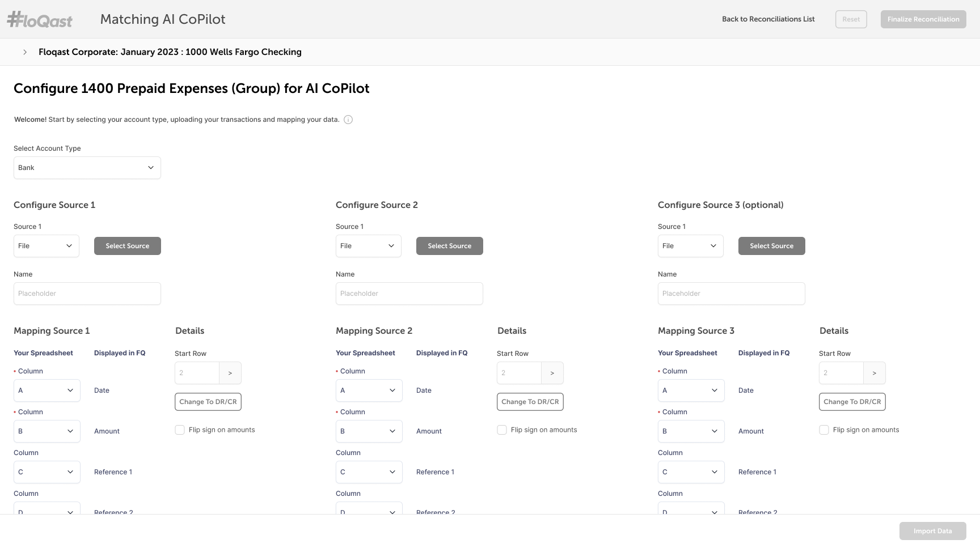Go Back to Reconciliations List

(768, 19)
